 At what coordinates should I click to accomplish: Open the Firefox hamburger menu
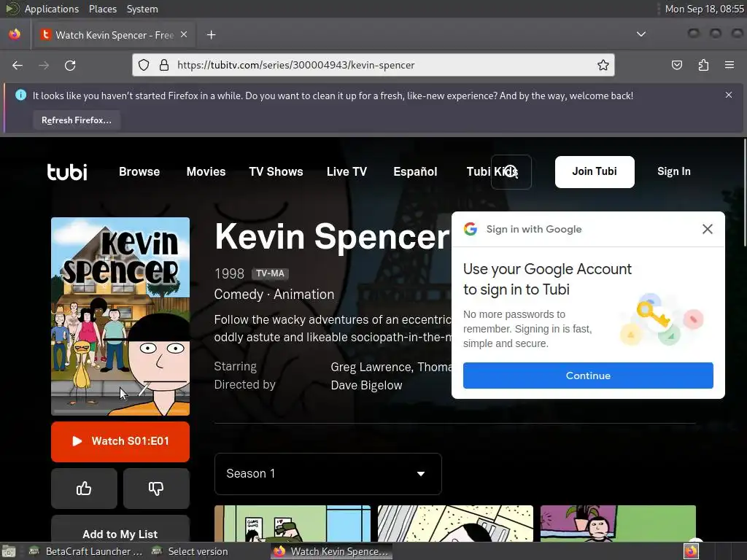729,65
